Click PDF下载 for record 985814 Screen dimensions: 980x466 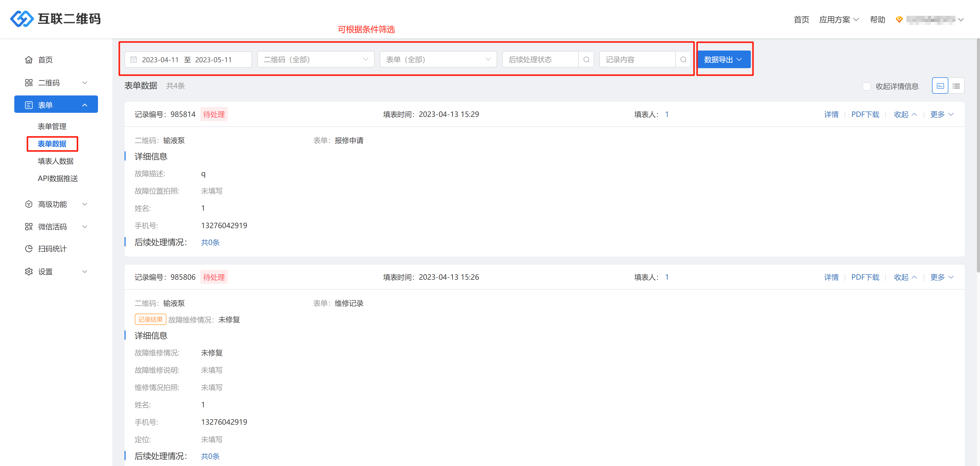click(x=865, y=115)
